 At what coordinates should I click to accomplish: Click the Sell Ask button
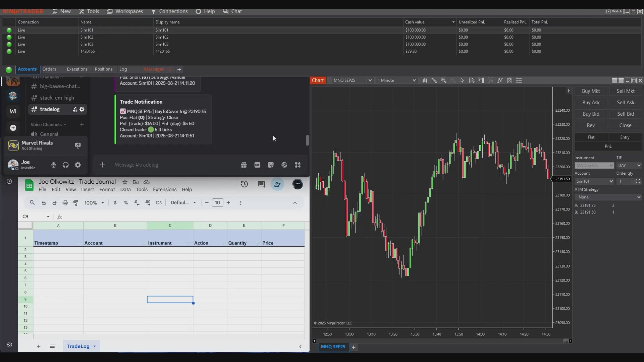625,103
